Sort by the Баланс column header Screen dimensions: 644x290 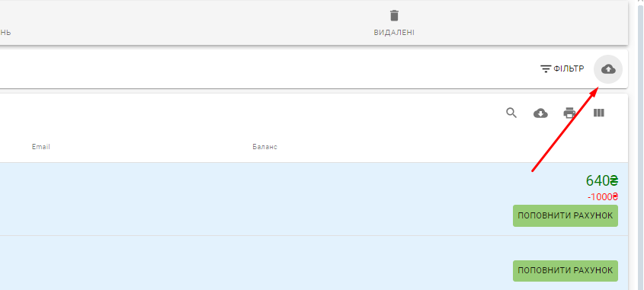pos(265,147)
